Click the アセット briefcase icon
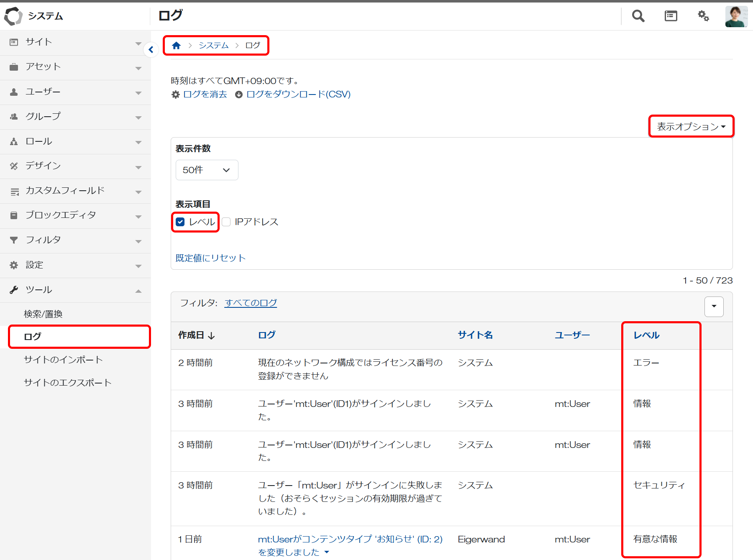This screenshot has width=753, height=560. click(14, 67)
